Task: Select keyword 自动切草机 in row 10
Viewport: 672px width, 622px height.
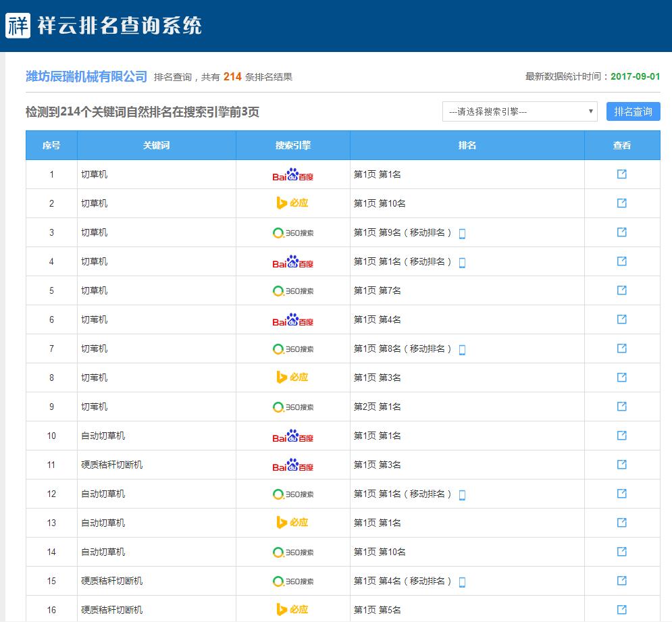Action: coord(103,436)
